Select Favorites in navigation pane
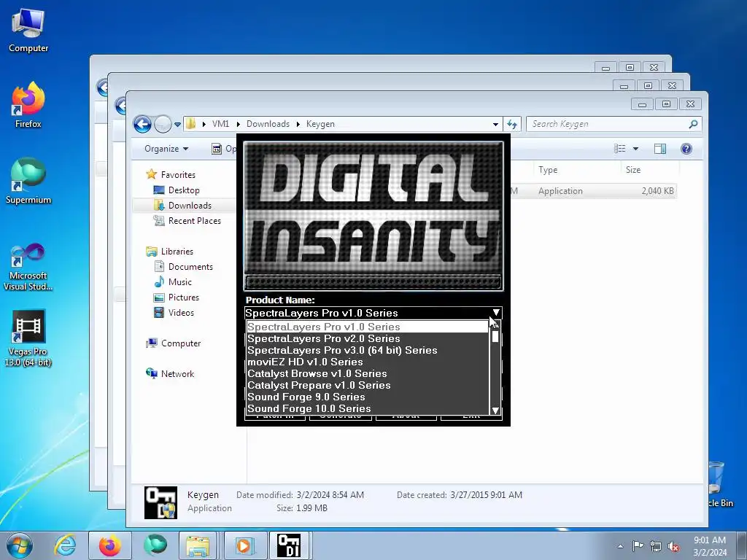Image resolution: width=747 pixels, height=560 pixels. [178, 175]
